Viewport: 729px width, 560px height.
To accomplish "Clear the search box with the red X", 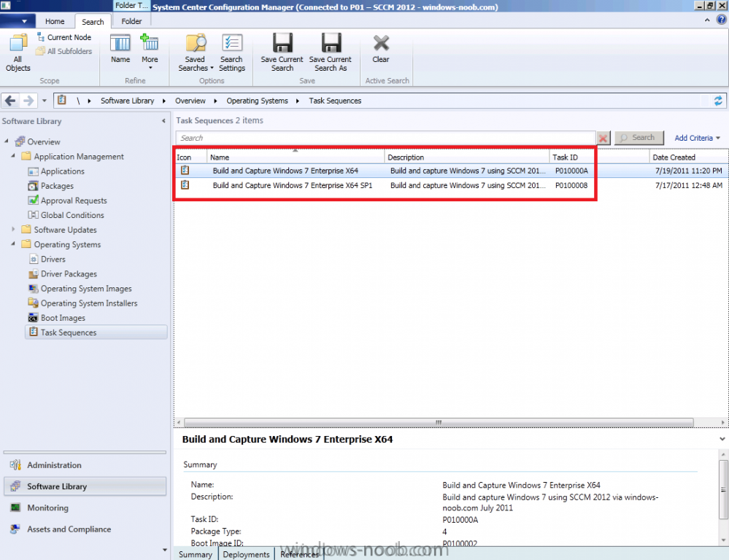I will pos(603,138).
